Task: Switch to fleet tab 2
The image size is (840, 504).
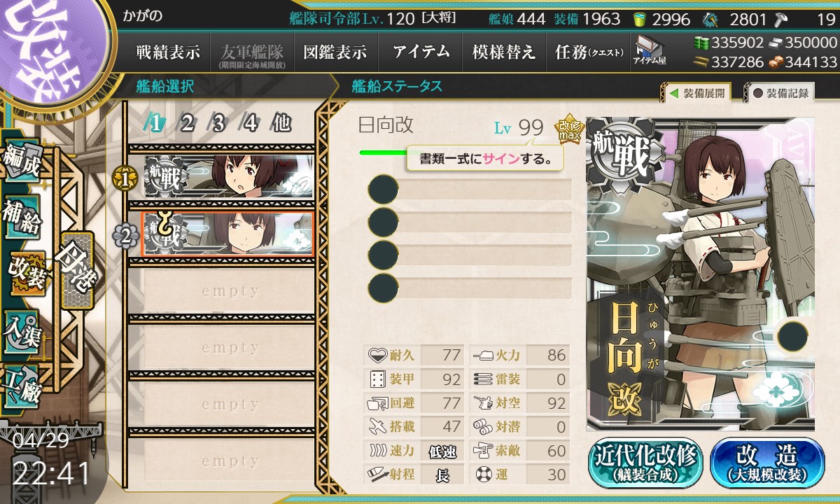Action: click(187, 123)
